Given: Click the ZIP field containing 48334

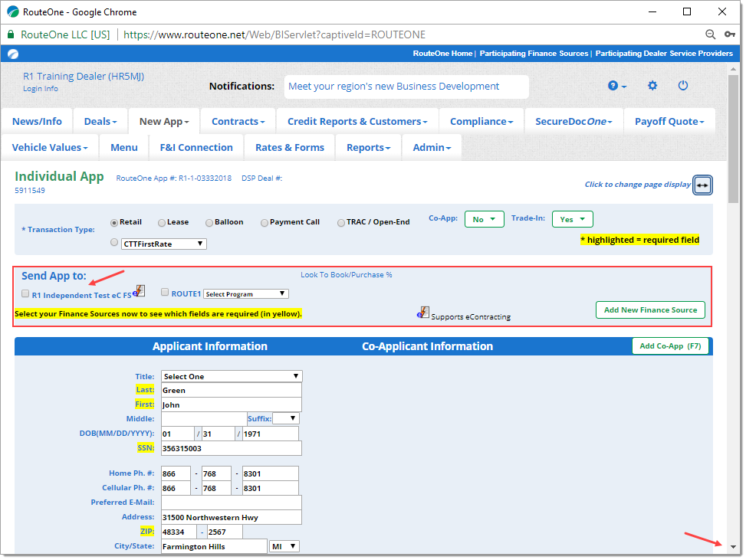Looking at the screenshot, I should tap(179, 532).
